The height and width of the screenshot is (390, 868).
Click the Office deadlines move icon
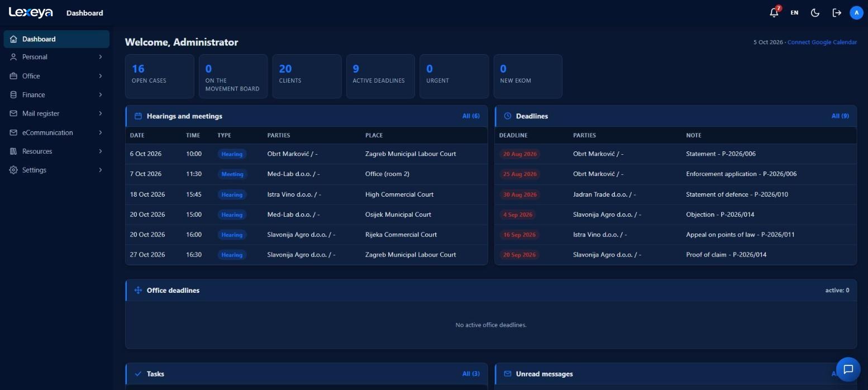[x=138, y=291]
